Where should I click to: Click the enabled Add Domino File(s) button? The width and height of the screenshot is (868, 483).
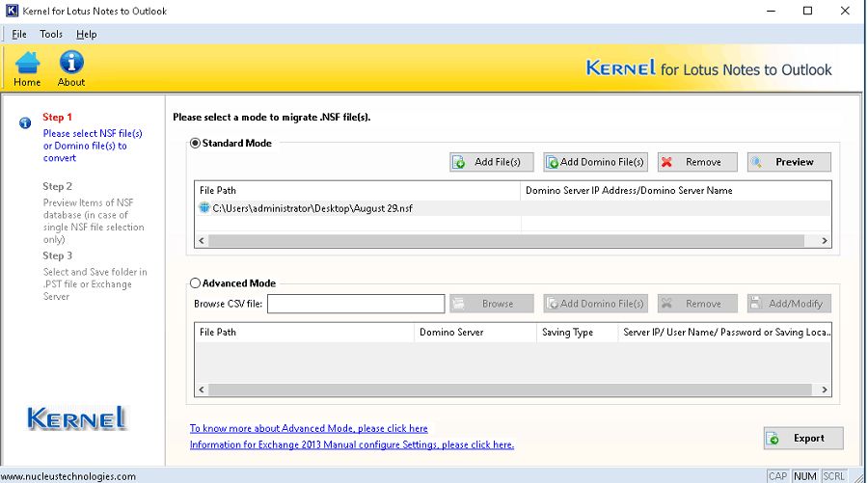(594, 162)
